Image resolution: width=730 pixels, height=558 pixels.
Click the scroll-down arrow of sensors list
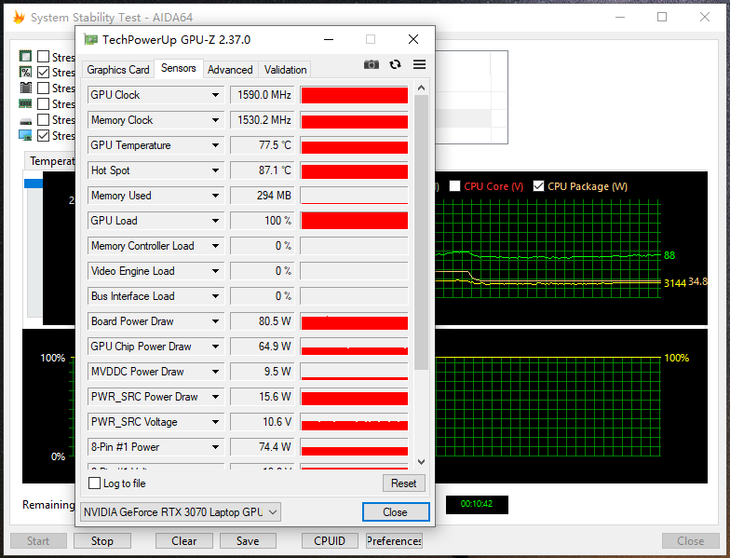point(421,461)
